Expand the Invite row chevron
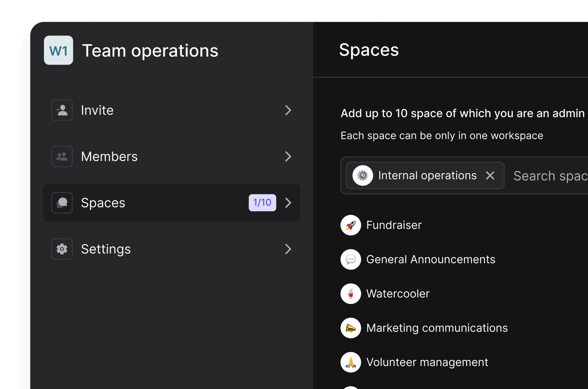 pyautogui.click(x=288, y=110)
